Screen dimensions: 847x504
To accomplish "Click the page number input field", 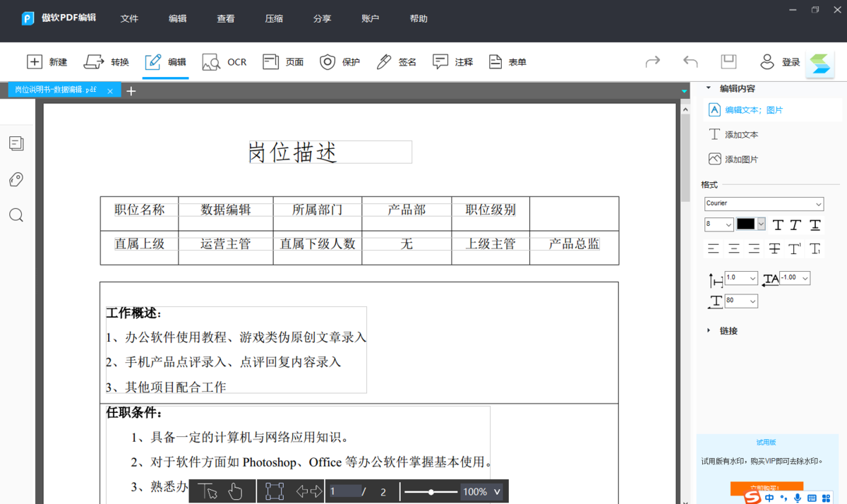I will tap(345, 491).
